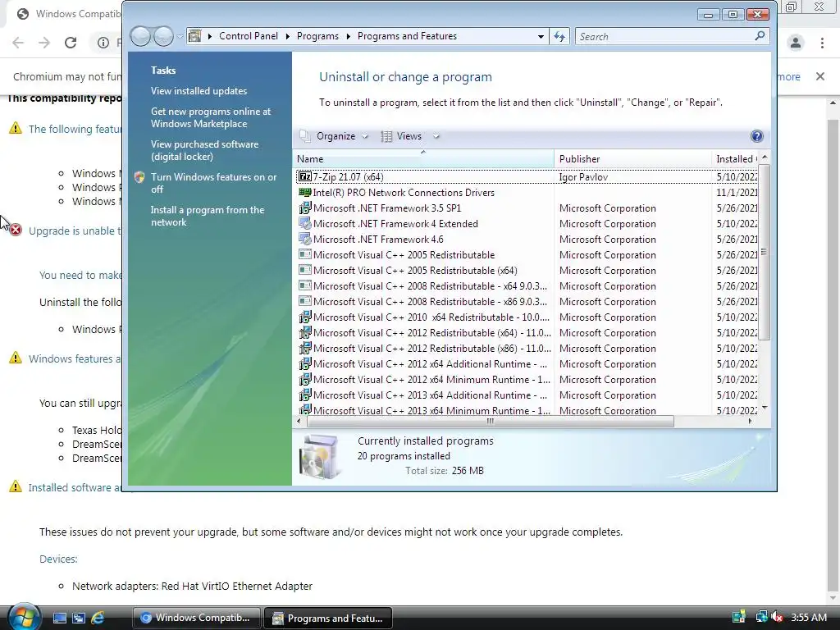Expand the address bar history dropdown
The height and width of the screenshot is (630, 840).
pos(541,36)
